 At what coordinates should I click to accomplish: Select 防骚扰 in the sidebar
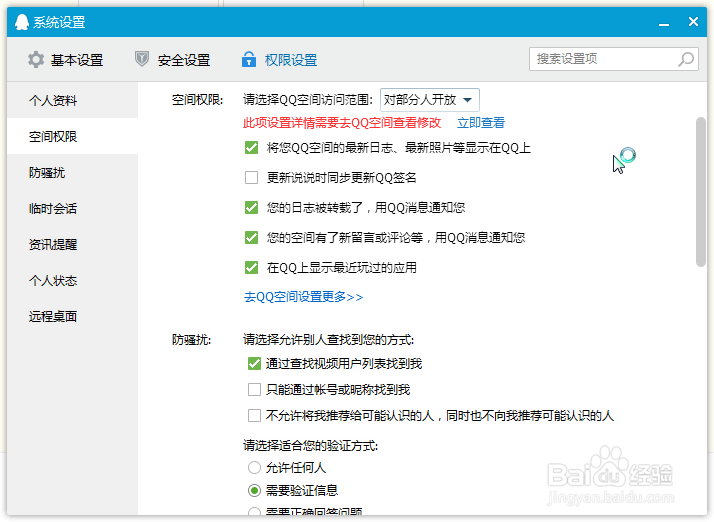(x=72, y=172)
